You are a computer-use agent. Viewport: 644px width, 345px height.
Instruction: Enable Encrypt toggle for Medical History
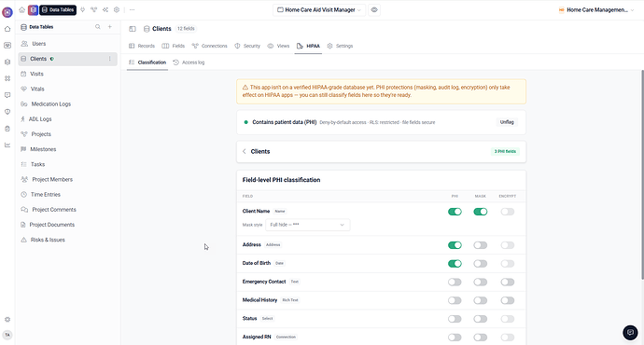507,300
